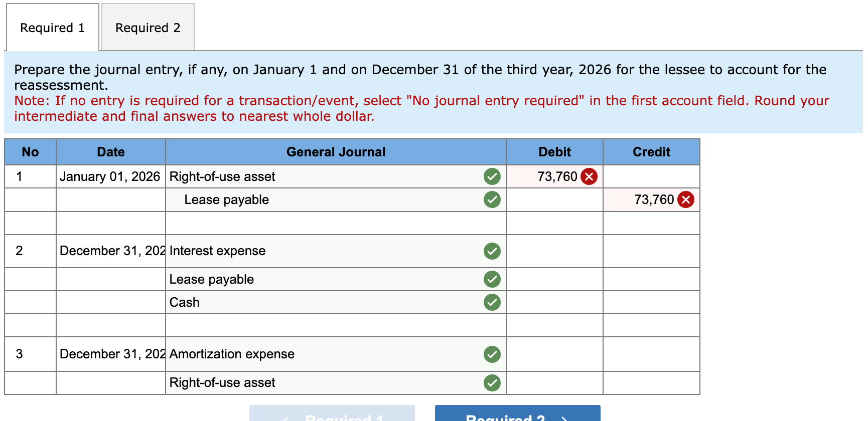Click the debit cell for Lease payable, entry 2
868x421 pixels.
[x=554, y=279]
